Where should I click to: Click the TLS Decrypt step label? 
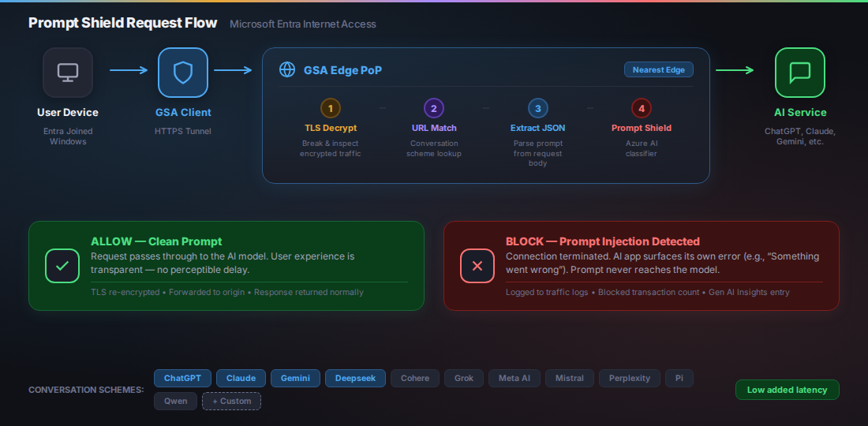tap(331, 128)
